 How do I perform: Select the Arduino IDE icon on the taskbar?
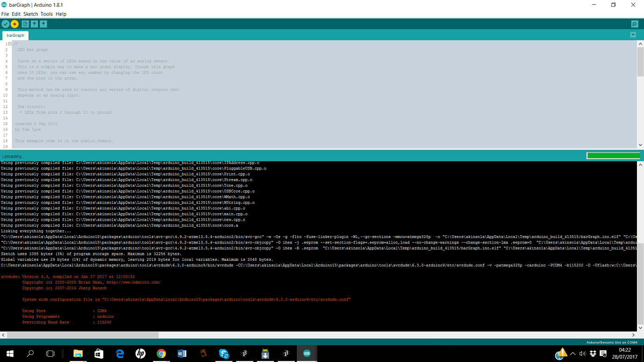[307, 353]
